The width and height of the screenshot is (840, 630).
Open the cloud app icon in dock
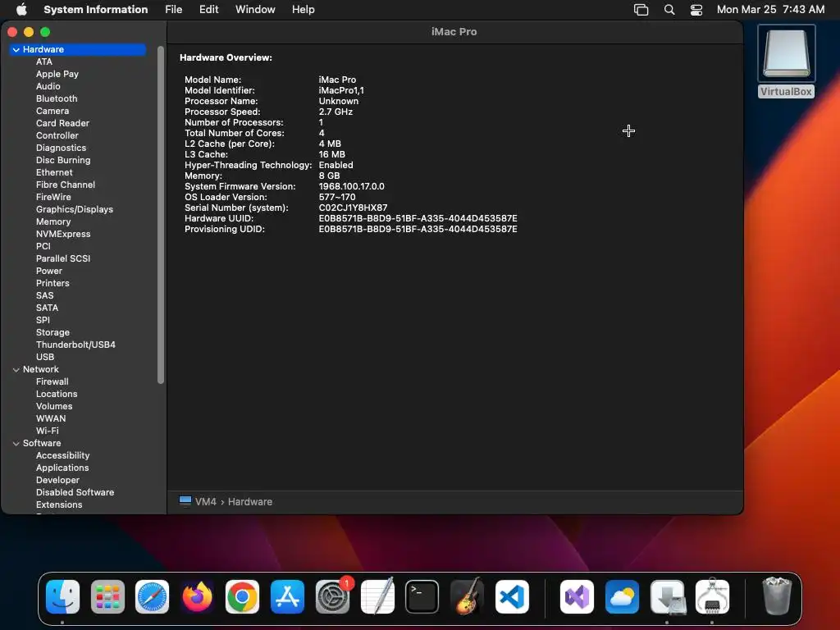pyautogui.click(x=622, y=596)
